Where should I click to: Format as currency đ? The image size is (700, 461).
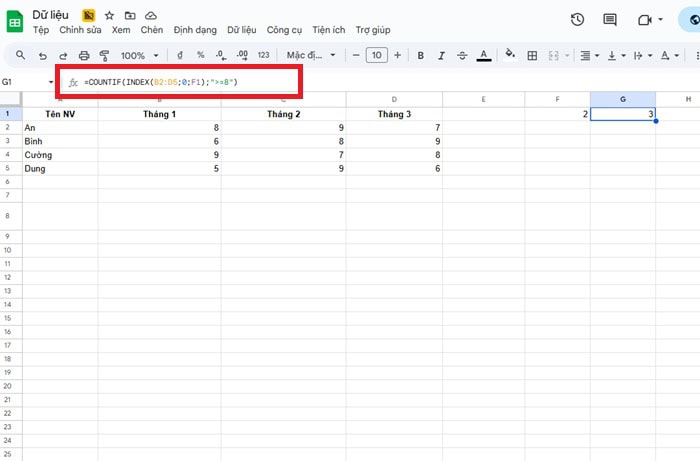click(x=180, y=55)
